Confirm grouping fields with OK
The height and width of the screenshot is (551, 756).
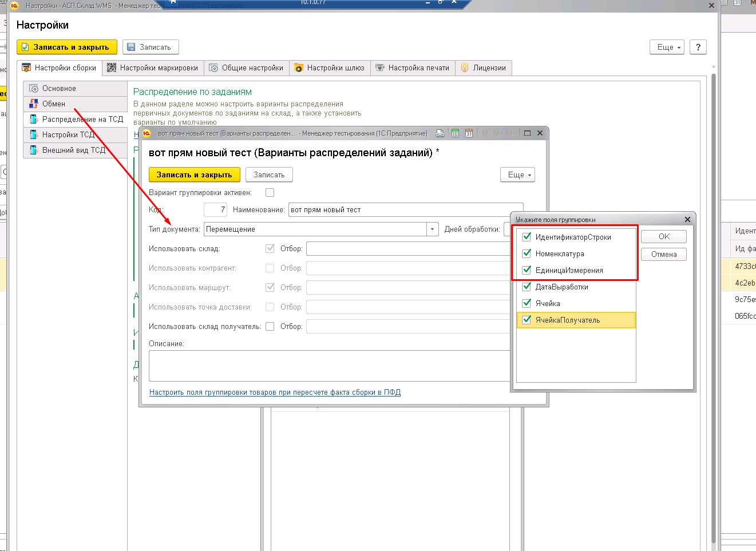coord(664,236)
